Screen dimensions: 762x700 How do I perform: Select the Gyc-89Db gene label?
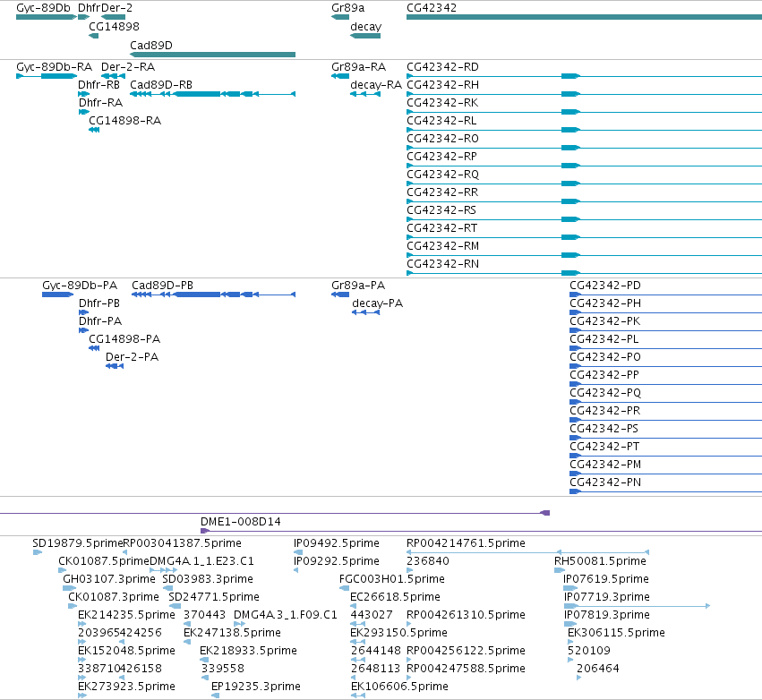43,8
